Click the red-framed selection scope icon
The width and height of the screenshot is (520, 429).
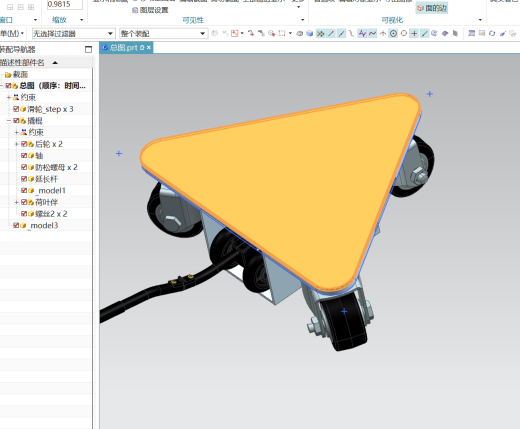pos(235,33)
